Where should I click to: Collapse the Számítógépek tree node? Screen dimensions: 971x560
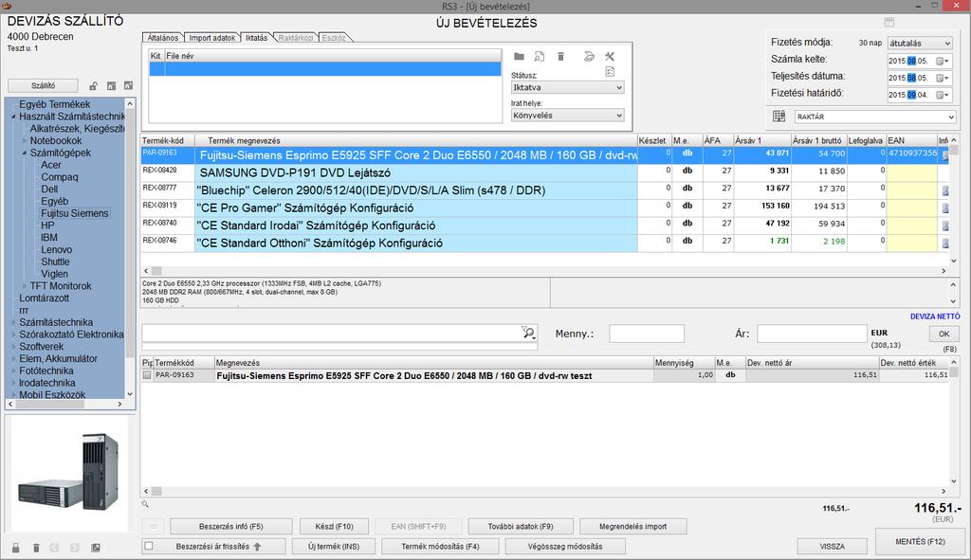point(25,153)
